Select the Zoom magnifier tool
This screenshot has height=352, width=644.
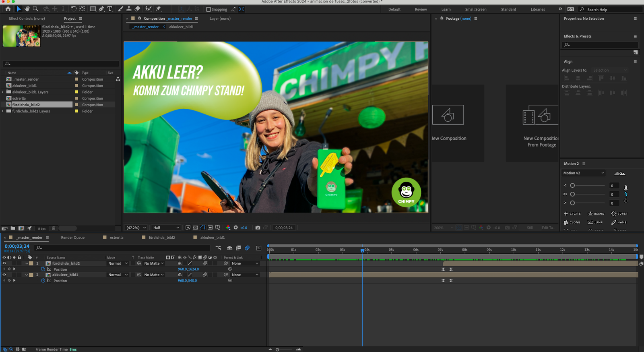pos(35,9)
